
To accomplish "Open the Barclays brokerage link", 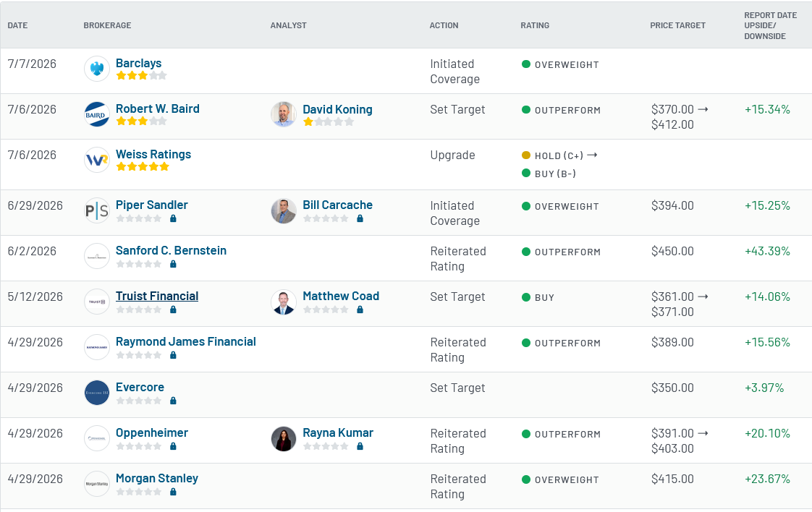I will click(x=138, y=63).
